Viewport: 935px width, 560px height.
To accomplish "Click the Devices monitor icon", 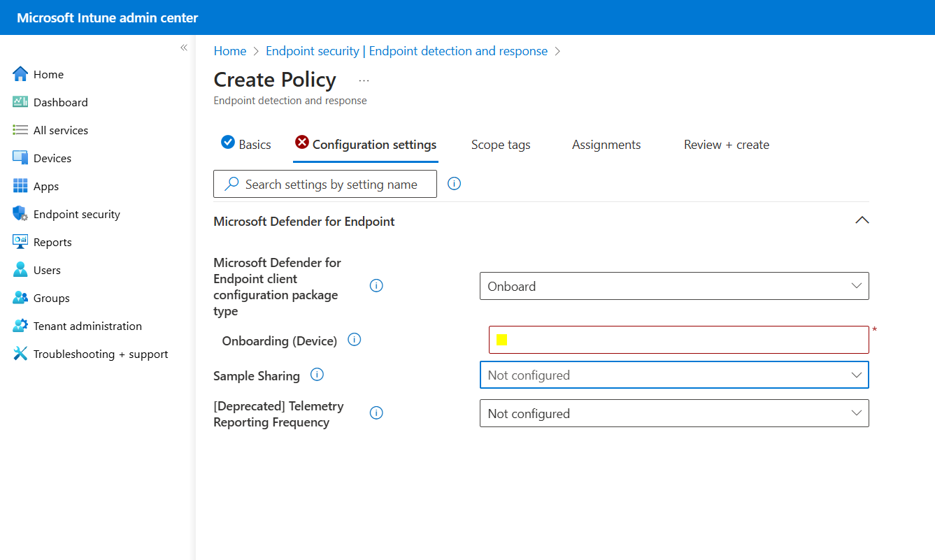I will pyautogui.click(x=20, y=158).
